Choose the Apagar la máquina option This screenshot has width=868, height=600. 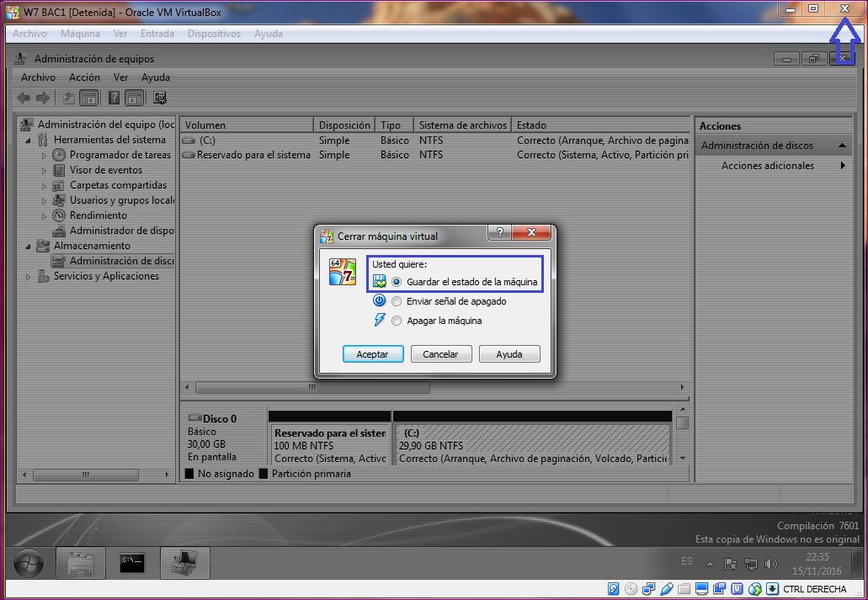click(397, 321)
